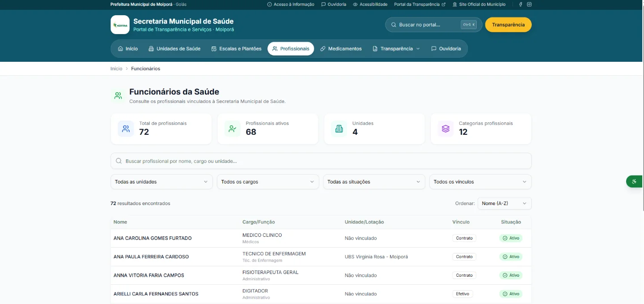Click the name ARIELLI CARLA FERNANDES SANTOS
The height and width of the screenshot is (304, 644).
tap(156, 294)
